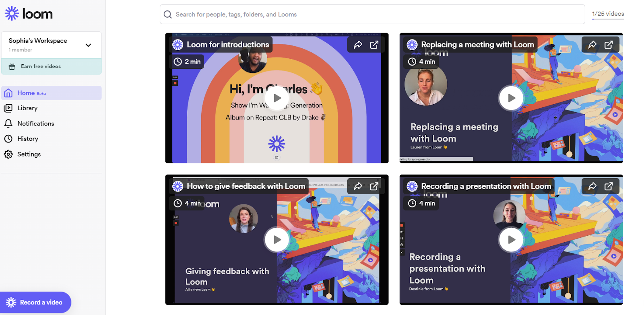644x315 pixels.
Task: Click the Loom logo in the sidebar
Action: [x=29, y=14]
